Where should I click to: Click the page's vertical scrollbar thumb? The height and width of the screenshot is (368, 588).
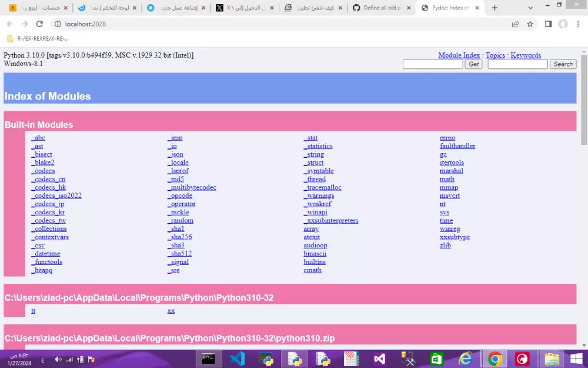(584, 100)
